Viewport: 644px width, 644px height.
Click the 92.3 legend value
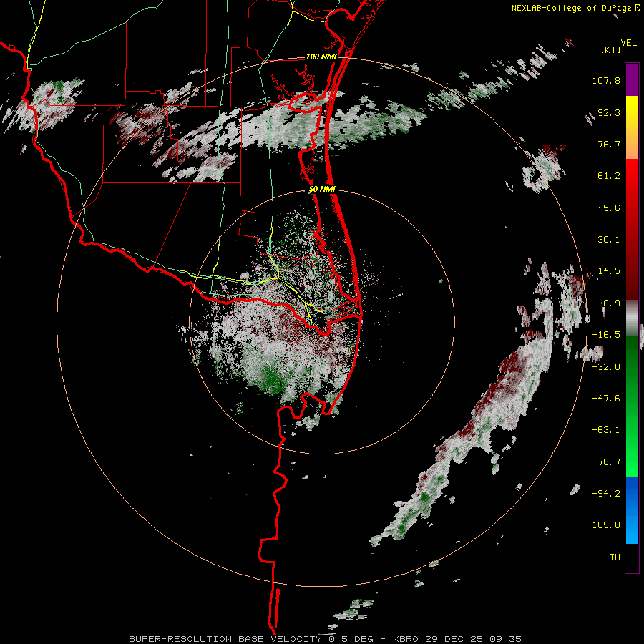(x=609, y=112)
